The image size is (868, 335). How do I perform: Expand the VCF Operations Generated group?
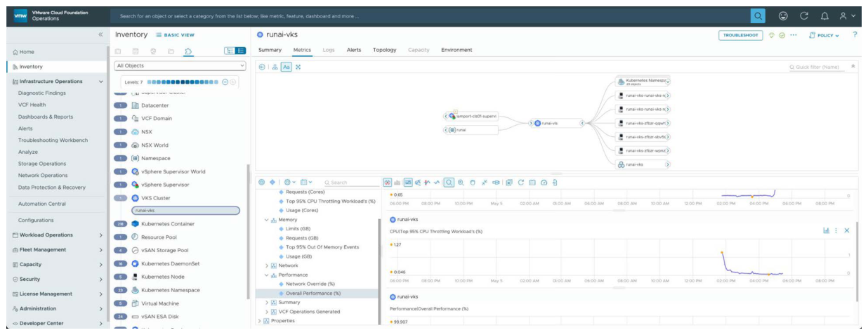tap(267, 312)
